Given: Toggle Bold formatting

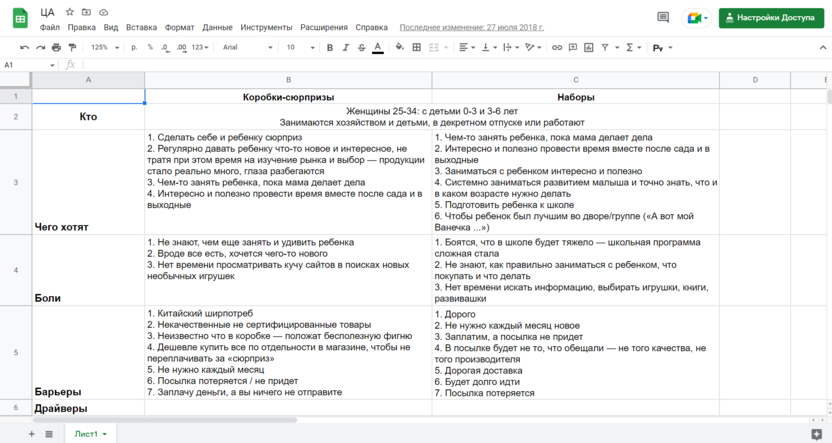Looking at the screenshot, I should (330, 47).
